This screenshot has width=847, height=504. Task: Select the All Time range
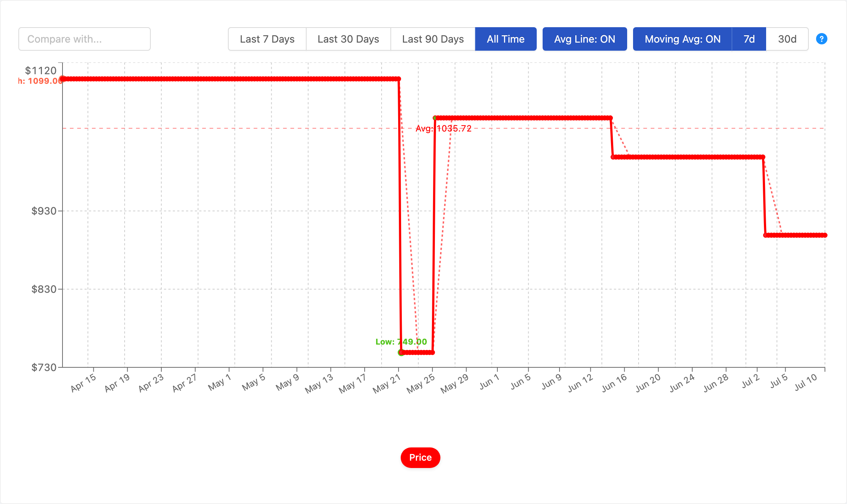click(x=505, y=39)
